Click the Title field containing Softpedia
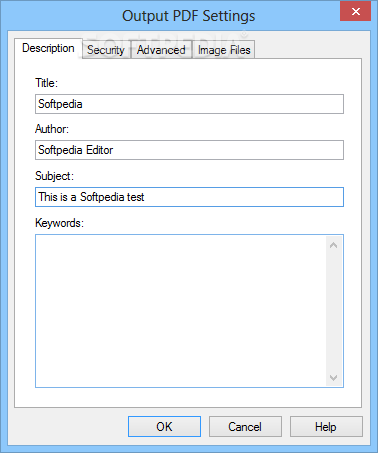 tap(189, 104)
